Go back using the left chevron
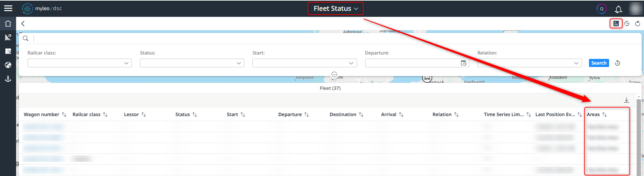Screen dimensions: 644x176 pos(23,24)
